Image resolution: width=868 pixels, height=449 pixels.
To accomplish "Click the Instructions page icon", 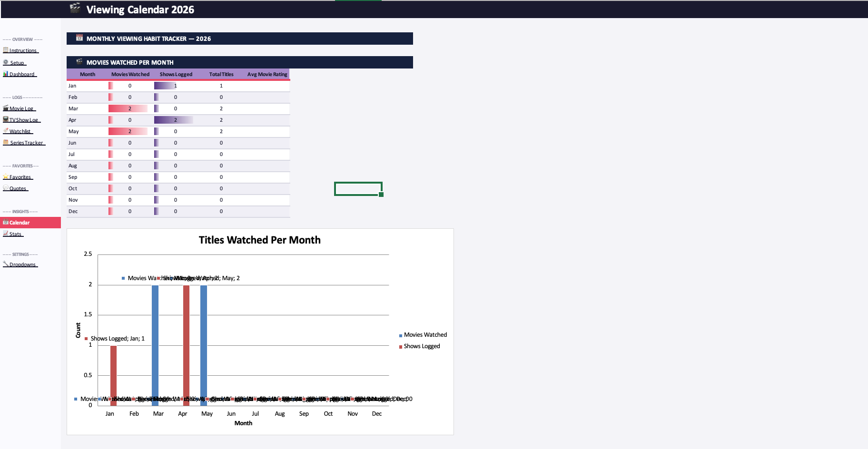I will [x=6, y=50].
